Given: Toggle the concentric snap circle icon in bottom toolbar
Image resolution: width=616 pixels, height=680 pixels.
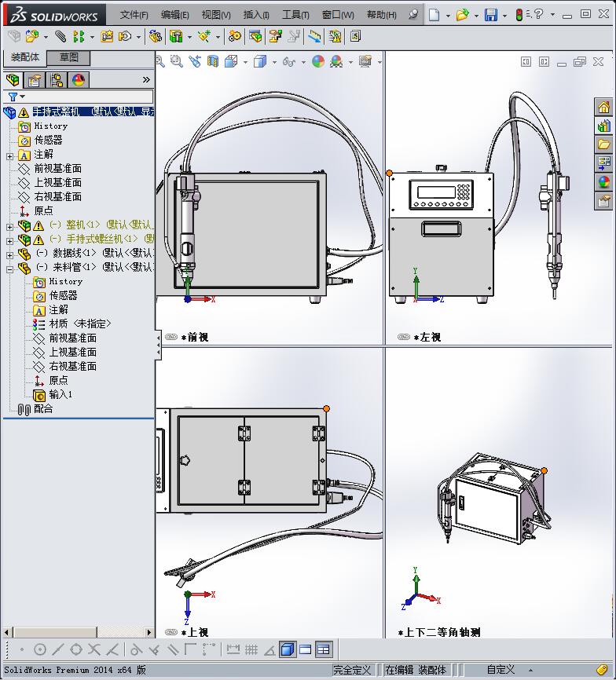Looking at the screenshot, I should point(40,649).
